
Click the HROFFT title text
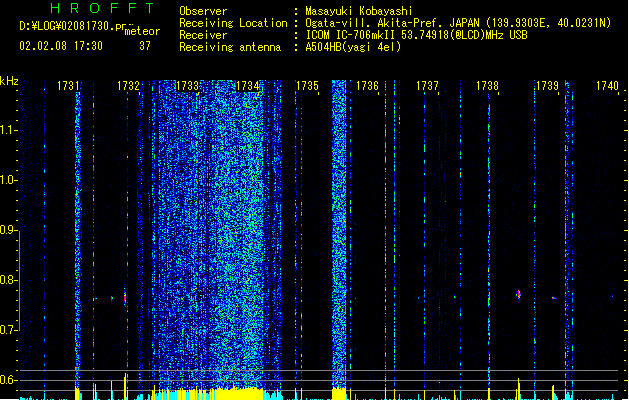(x=102, y=8)
